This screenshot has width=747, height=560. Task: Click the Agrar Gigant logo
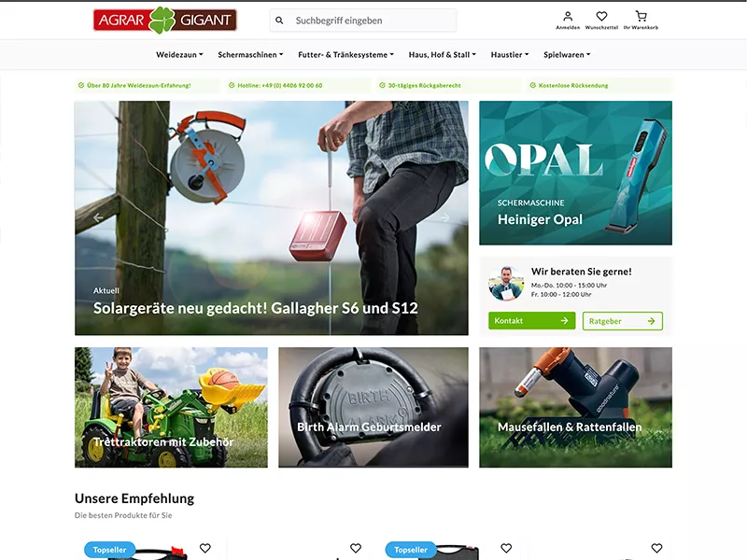click(x=164, y=20)
